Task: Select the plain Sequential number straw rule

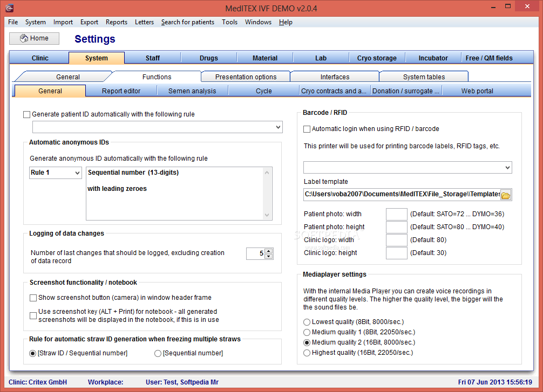Action: tap(158, 353)
